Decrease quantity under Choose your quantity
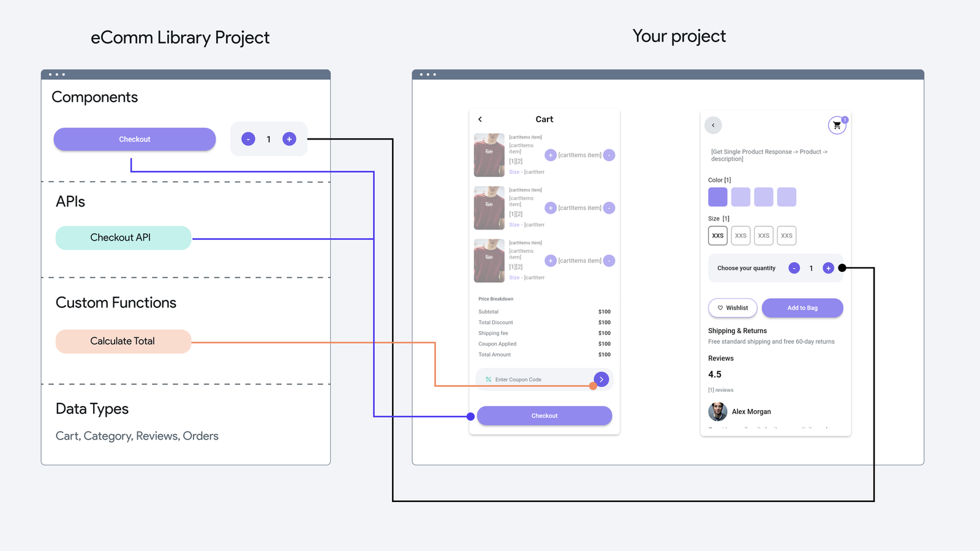The width and height of the screenshot is (980, 551). point(794,268)
